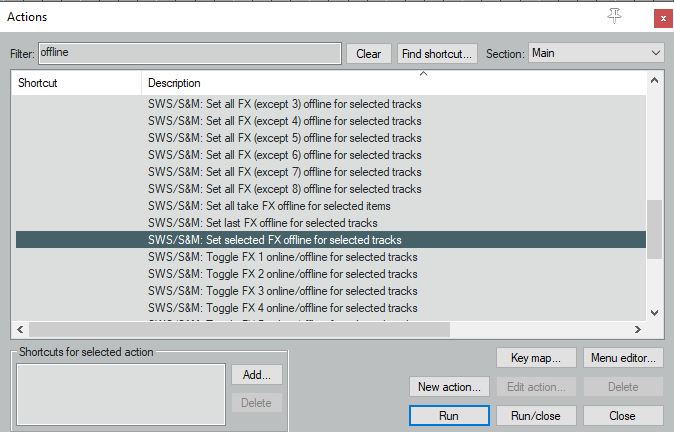The height and width of the screenshot is (432, 674).
Task: Click the Close button at bottom right
Action: [623, 416]
